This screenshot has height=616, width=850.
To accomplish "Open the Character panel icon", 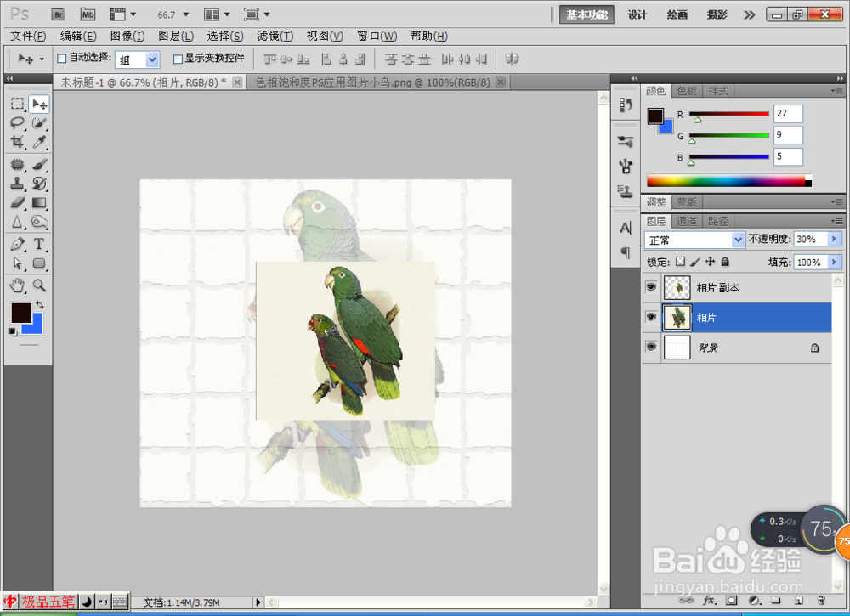I will pyautogui.click(x=626, y=228).
